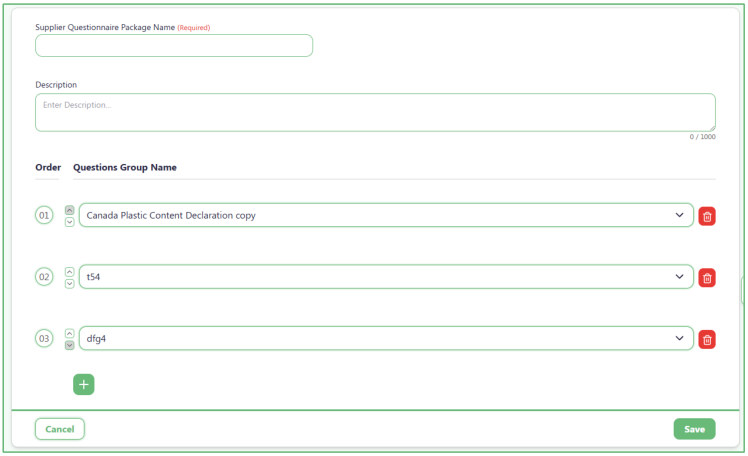The width and height of the screenshot is (748, 456).
Task: Open the t54 questions group dropdown
Action: point(386,277)
